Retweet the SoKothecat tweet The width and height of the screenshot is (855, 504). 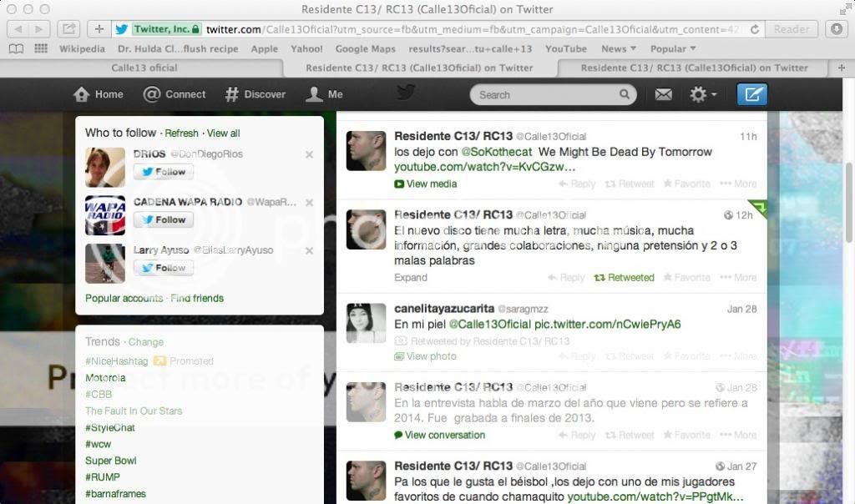coord(630,184)
